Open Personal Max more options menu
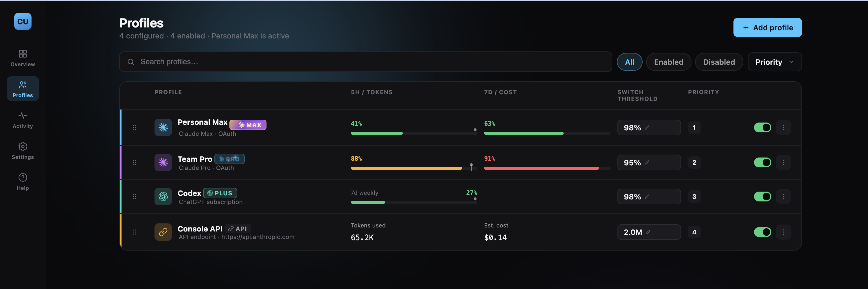The width and height of the screenshot is (868, 289). (783, 127)
